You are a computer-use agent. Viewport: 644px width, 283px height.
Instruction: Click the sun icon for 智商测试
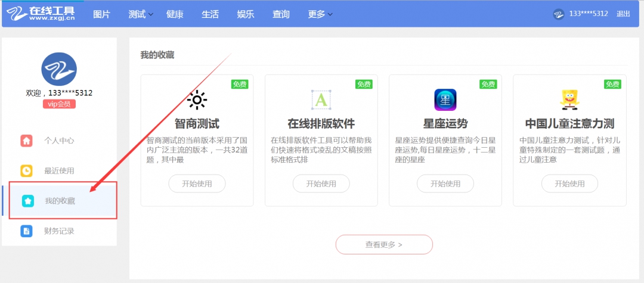pos(197,100)
